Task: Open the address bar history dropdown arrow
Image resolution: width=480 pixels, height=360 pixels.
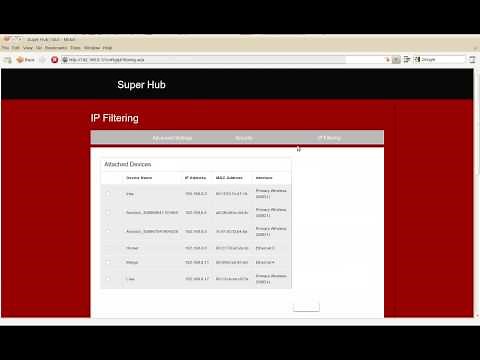Action: [x=396, y=60]
